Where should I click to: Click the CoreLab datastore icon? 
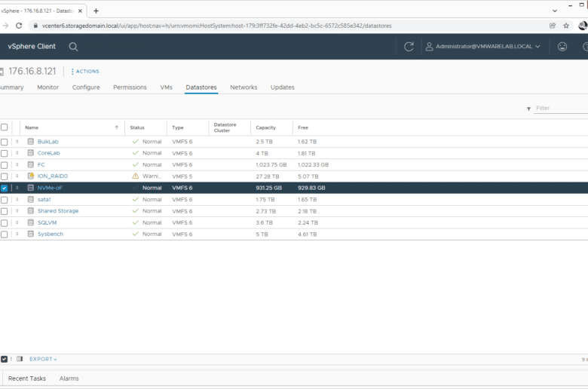click(31, 153)
